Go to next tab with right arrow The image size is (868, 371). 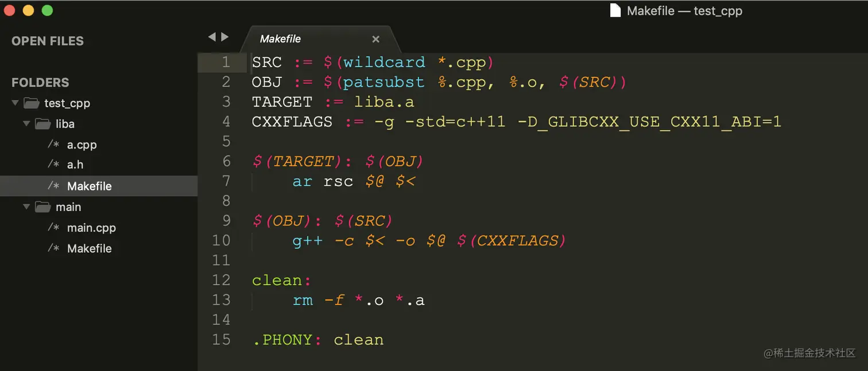pos(225,37)
